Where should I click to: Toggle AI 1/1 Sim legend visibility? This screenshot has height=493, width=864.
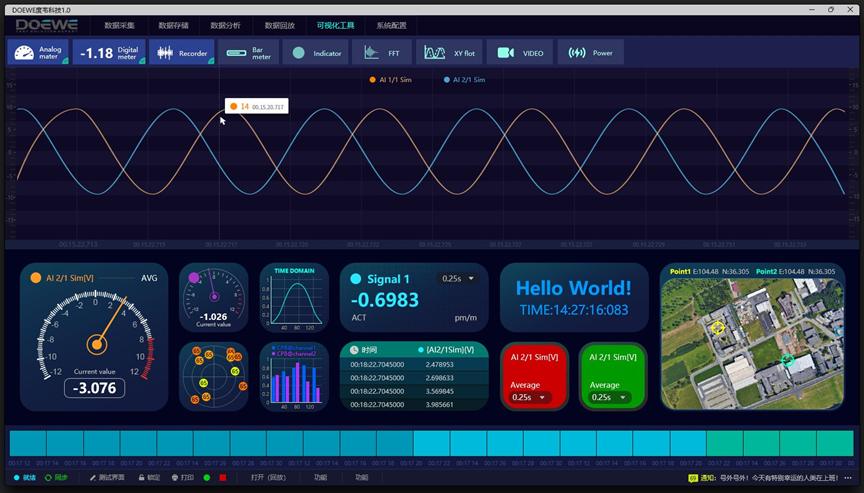[x=391, y=80]
